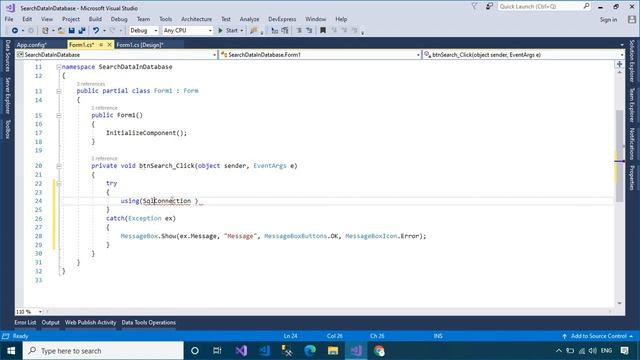640x360 pixels.
Task: Click the Find in Files toolbar icon
Action: click(x=254, y=31)
